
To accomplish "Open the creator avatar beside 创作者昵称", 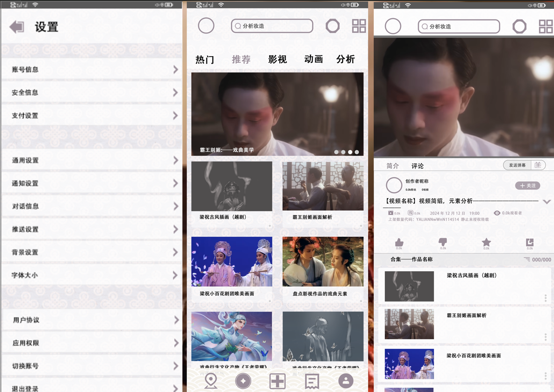I will [x=394, y=185].
